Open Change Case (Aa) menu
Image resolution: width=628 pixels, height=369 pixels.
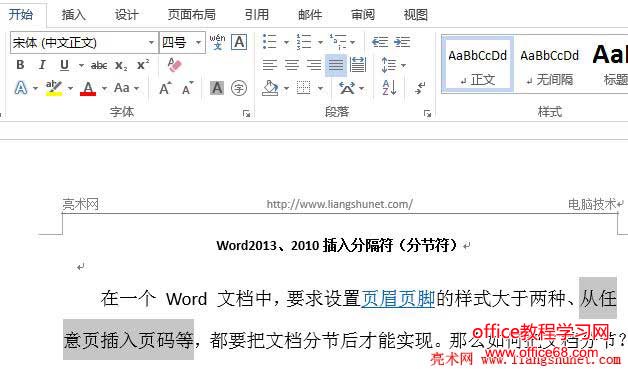[x=122, y=88]
